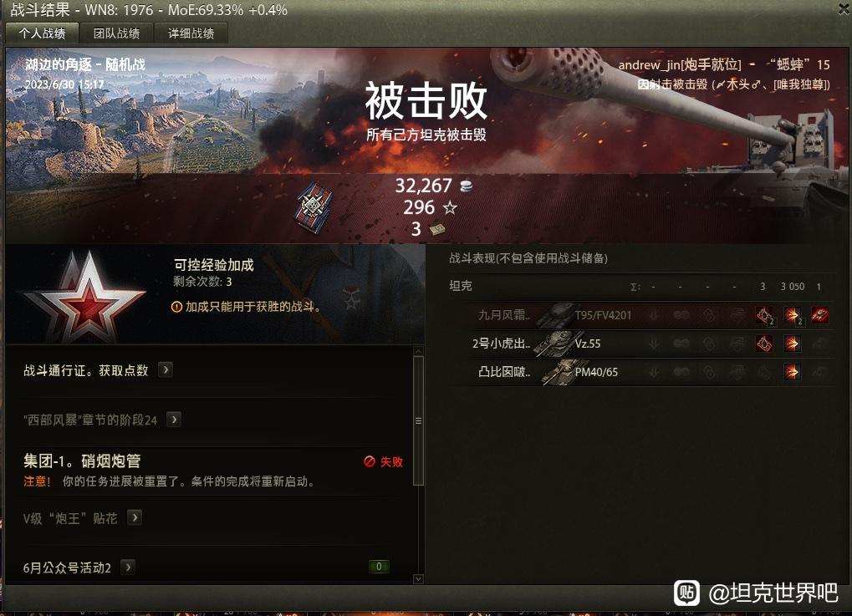Expand 战斗通行证 获取点数 section
The height and width of the screenshot is (616, 852).
(166, 370)
